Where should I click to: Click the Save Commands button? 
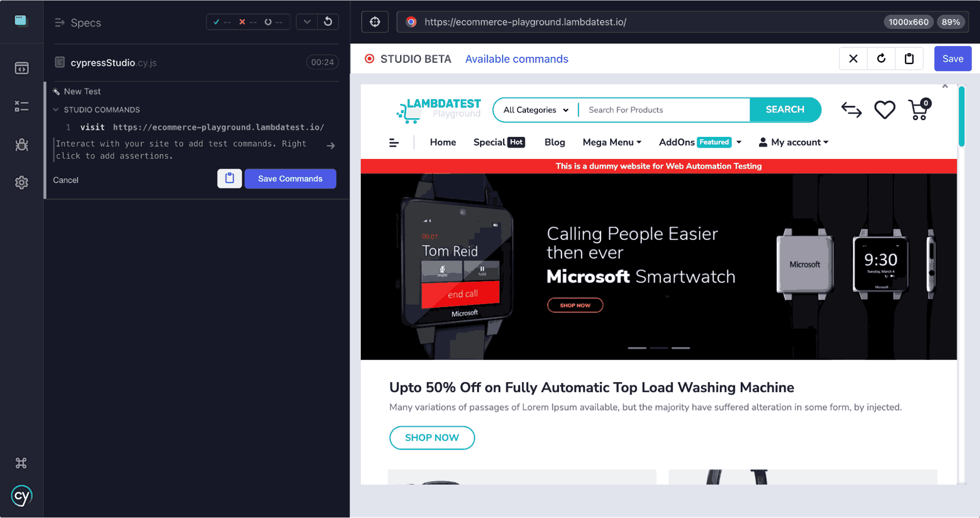pos(290,179)
